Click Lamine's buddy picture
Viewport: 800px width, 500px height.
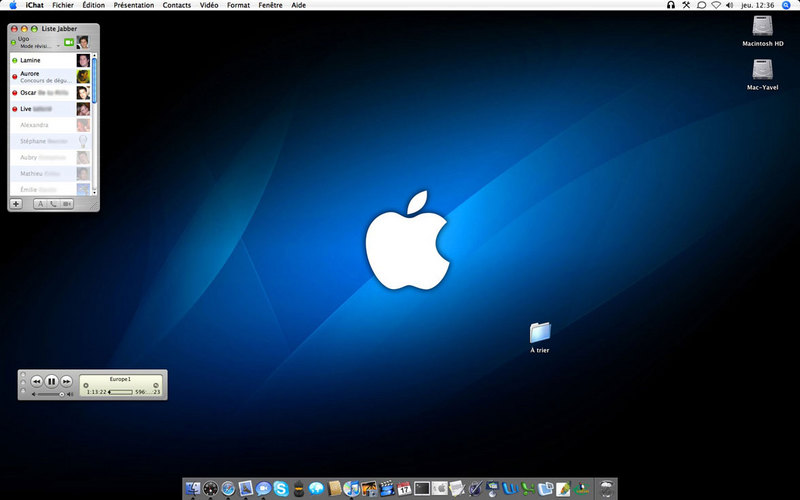[x=83, y=60]
